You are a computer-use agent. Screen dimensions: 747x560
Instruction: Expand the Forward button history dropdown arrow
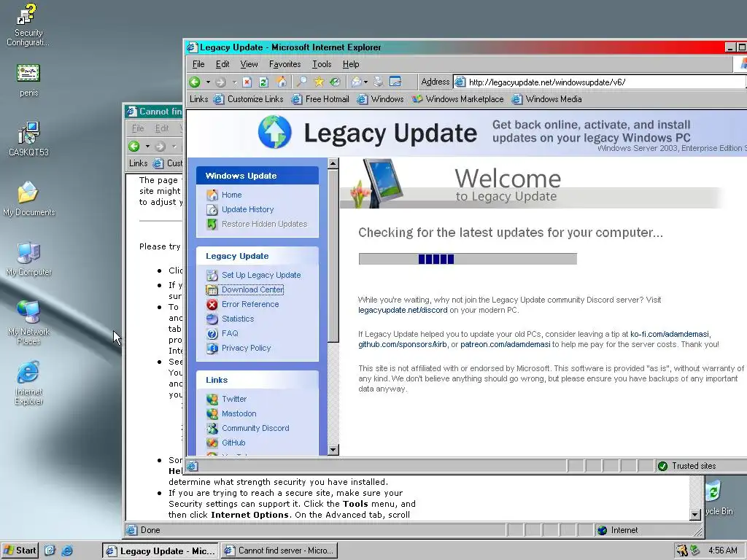coord(234,82)
